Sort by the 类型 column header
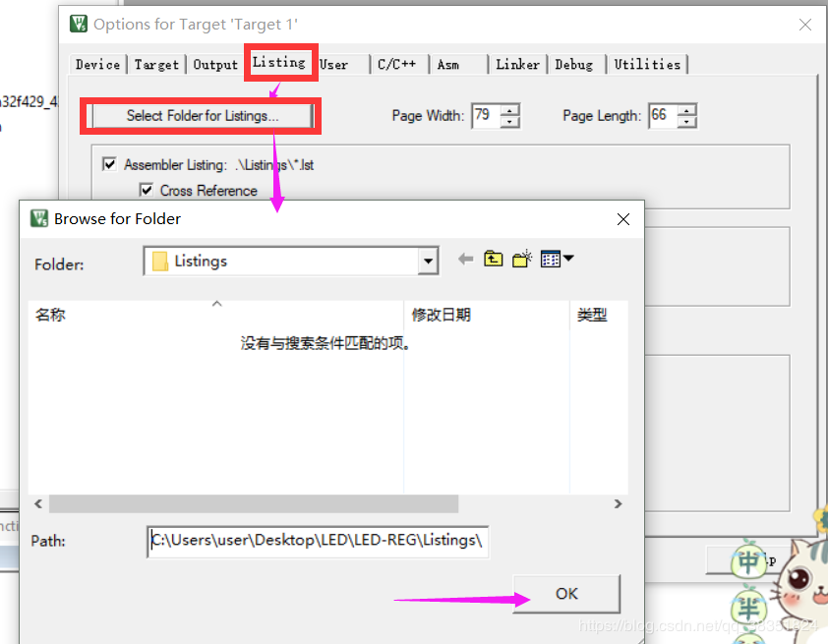The image size is (828, 644). point(599,315)
